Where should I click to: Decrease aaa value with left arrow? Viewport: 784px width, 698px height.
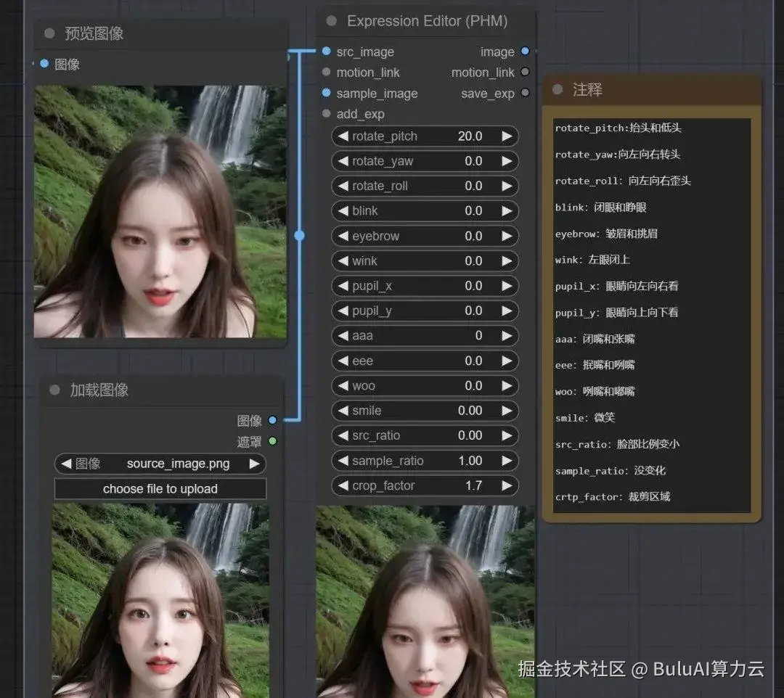click(x=343, y=336)
